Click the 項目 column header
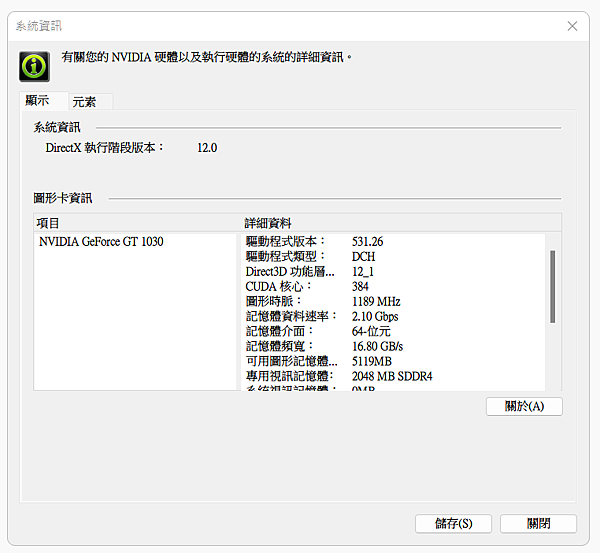 48,223
